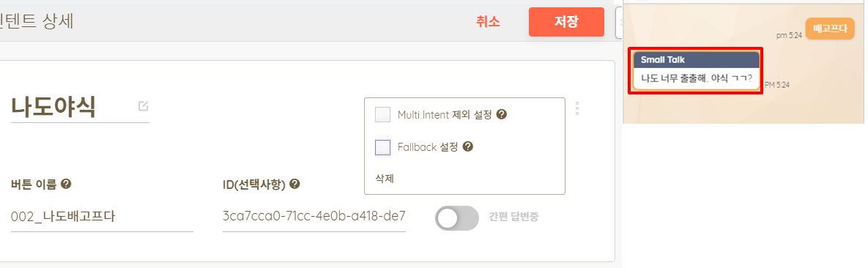This screenshot has height=268, width=868.
Task: Click the question mark beside ID(선택사항)
Action: pyautogui.click(x=294, y=184)
